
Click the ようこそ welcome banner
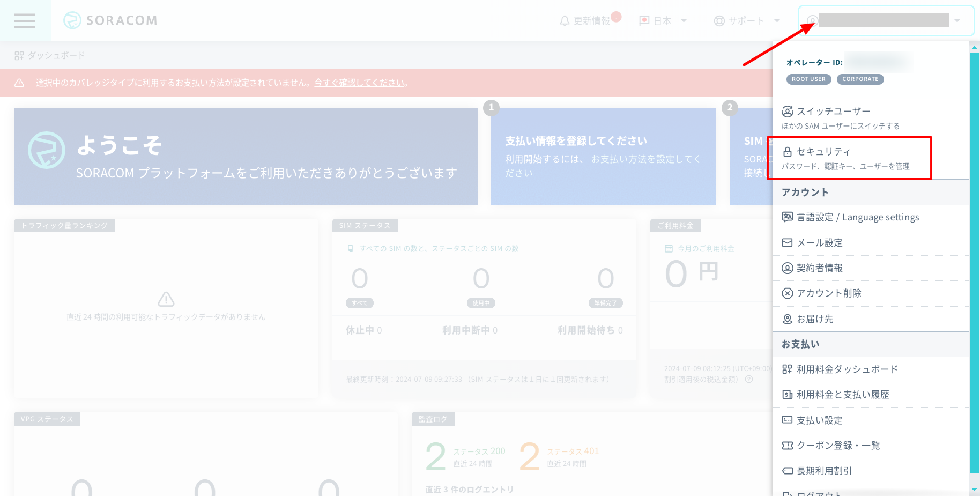tap(246, 156)
